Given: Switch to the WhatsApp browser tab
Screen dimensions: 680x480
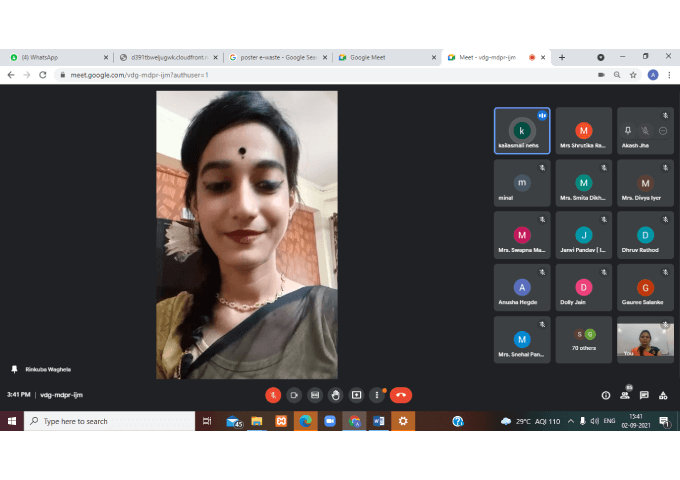Looking at the screenshot, I should tap(45, 57).
